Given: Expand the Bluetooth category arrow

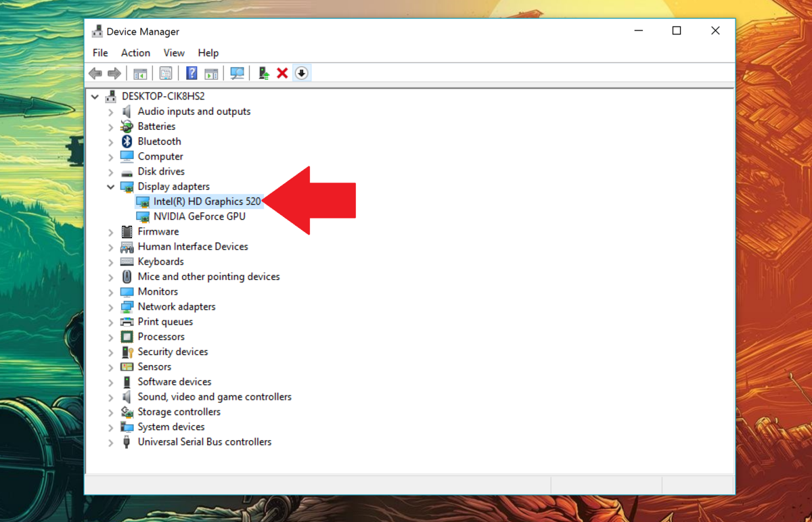Looking at the screenshot, I should pyautogui.click(x=111, y=141).
